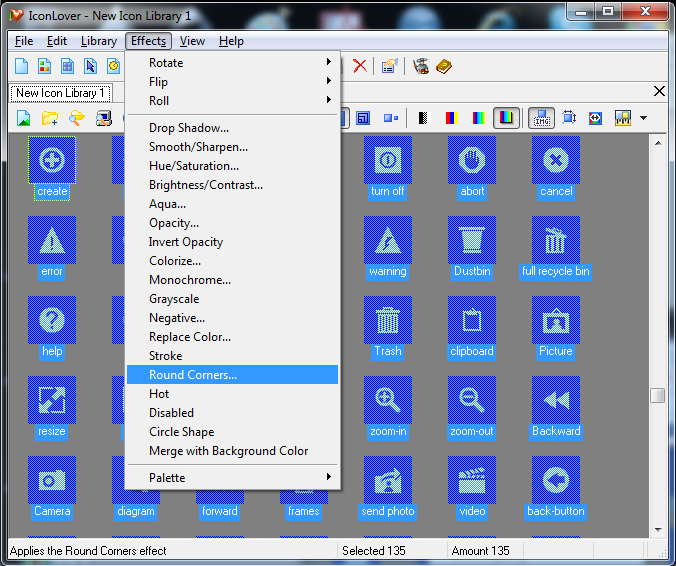676x566 pixels.
Task: Click the add folder with plus icon
Action: coord(50,118)
